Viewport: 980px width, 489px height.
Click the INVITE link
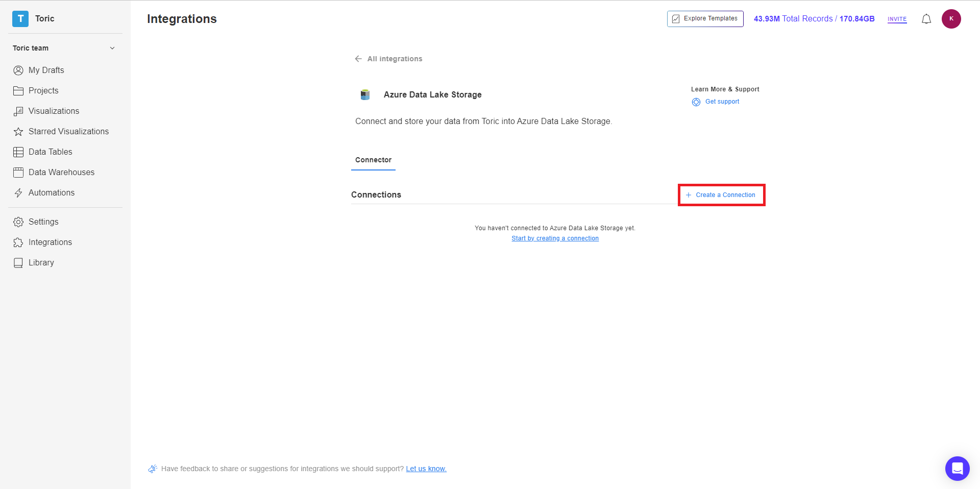(897, 19)
